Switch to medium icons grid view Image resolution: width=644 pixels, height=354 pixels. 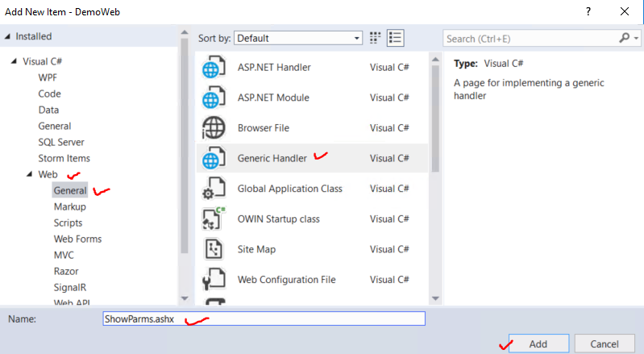[375, 38]
